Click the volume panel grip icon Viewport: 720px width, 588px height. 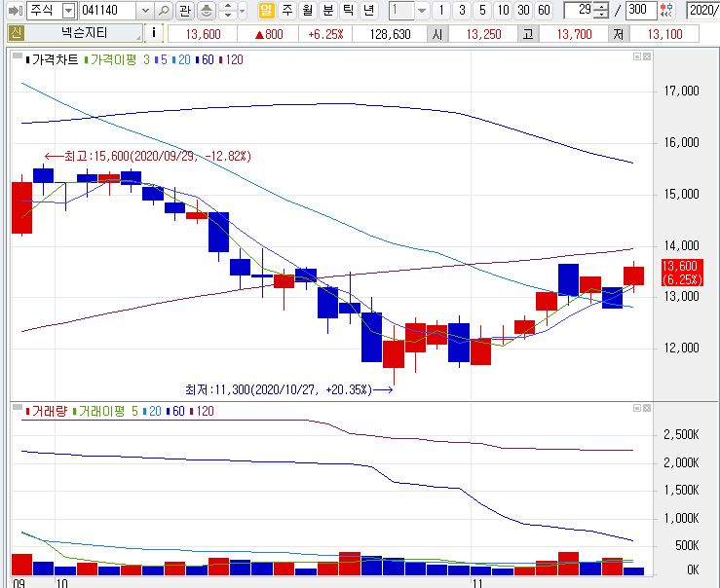18,407
